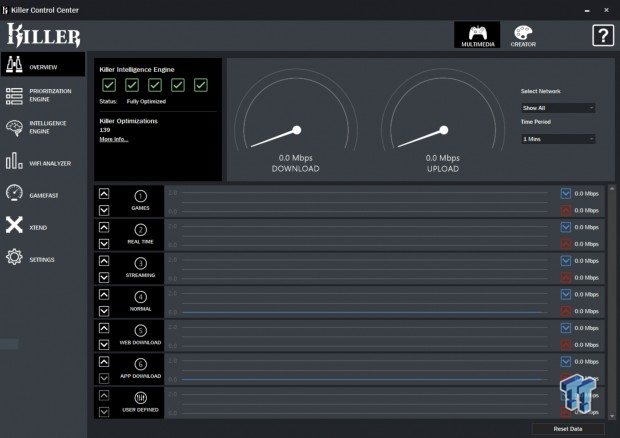Open the WiFi Analyzer bar chart icon
Image resolution: width=620 pixels, height=438 pixels.
click(x=14, y=160)
